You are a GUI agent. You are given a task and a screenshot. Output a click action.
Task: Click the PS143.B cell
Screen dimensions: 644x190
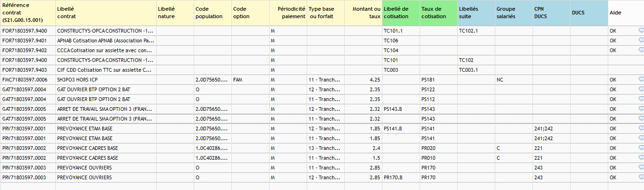point(401,109)
